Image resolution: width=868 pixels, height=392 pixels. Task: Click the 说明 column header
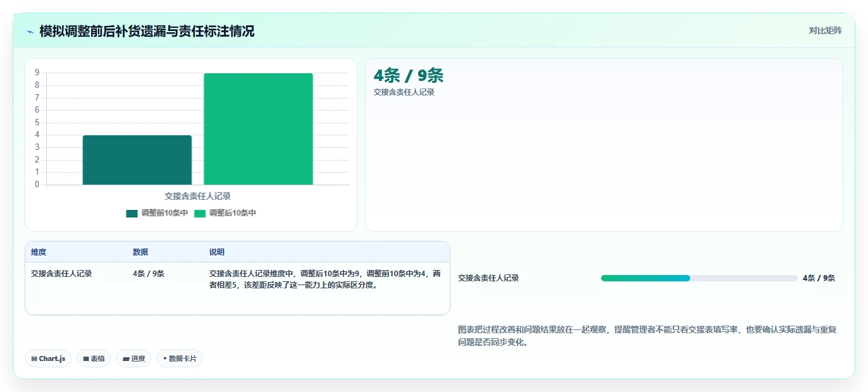[x=217, y=252]
